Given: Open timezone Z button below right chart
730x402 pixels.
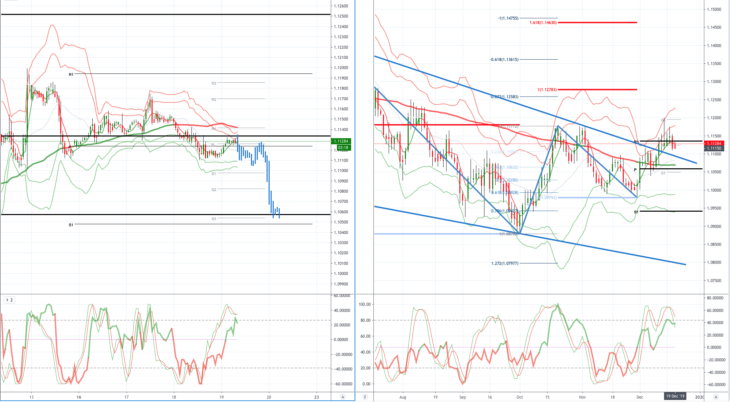Looking at the screenshot, I should [365, 397].
